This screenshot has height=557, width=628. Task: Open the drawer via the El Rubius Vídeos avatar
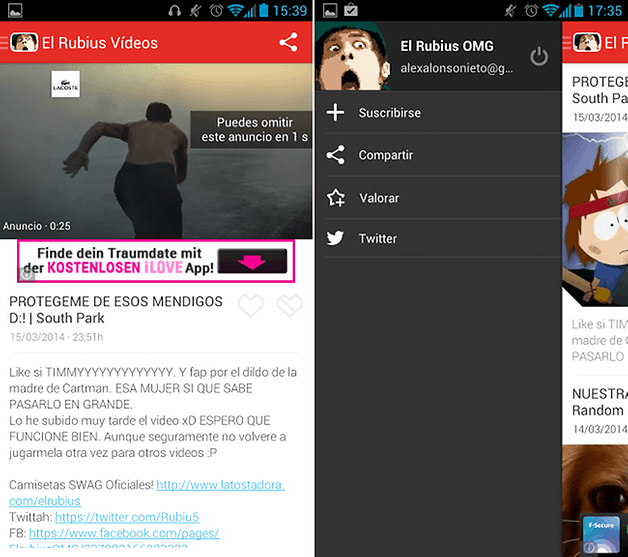[24, 42]
